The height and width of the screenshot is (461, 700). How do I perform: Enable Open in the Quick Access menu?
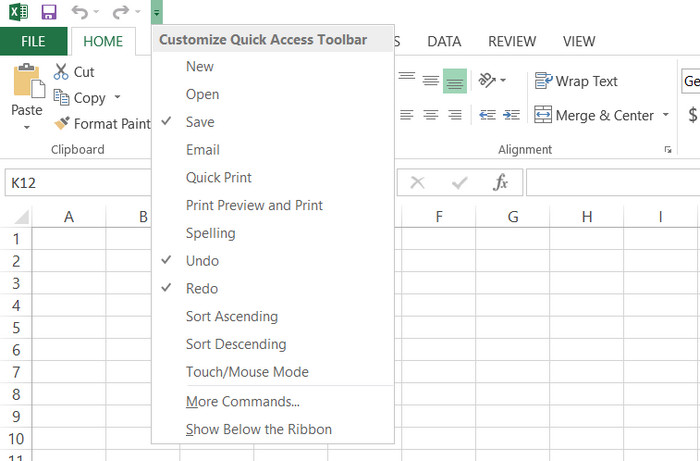tap(273, 94)
